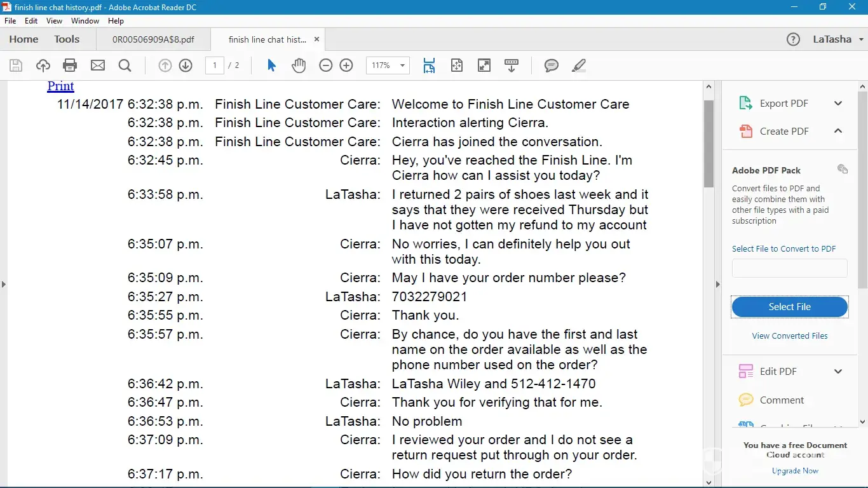This screenshot has width=868, height=488.
Task: Click the line 'Welcome to Finish Line Customer Care'
Action: tap(511, 104)
